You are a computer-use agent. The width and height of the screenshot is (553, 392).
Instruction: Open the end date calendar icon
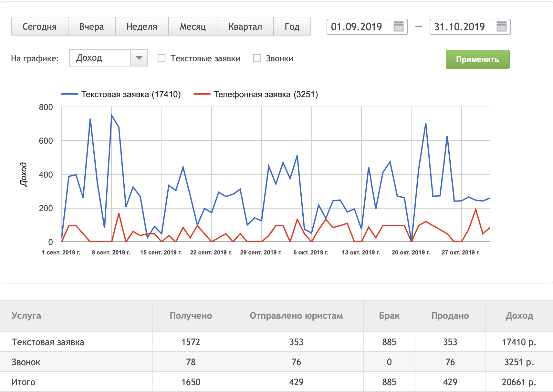pos(501,26)
